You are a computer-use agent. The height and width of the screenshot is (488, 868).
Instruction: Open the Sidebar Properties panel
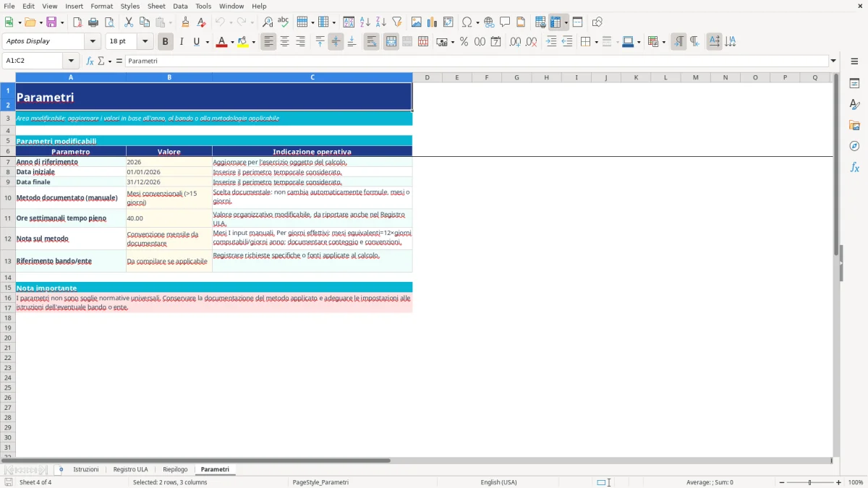pos(854,83)
